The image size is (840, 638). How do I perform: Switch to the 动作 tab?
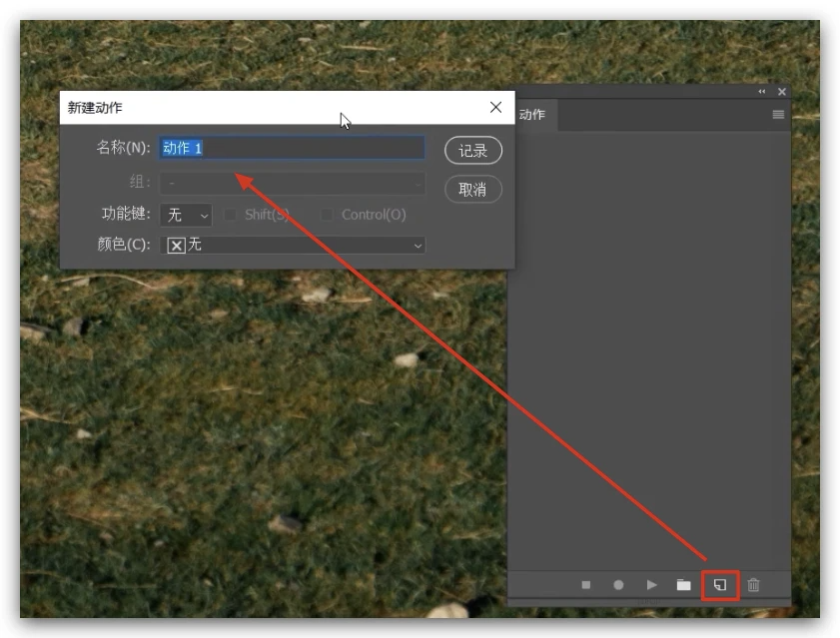coord(533,115)
